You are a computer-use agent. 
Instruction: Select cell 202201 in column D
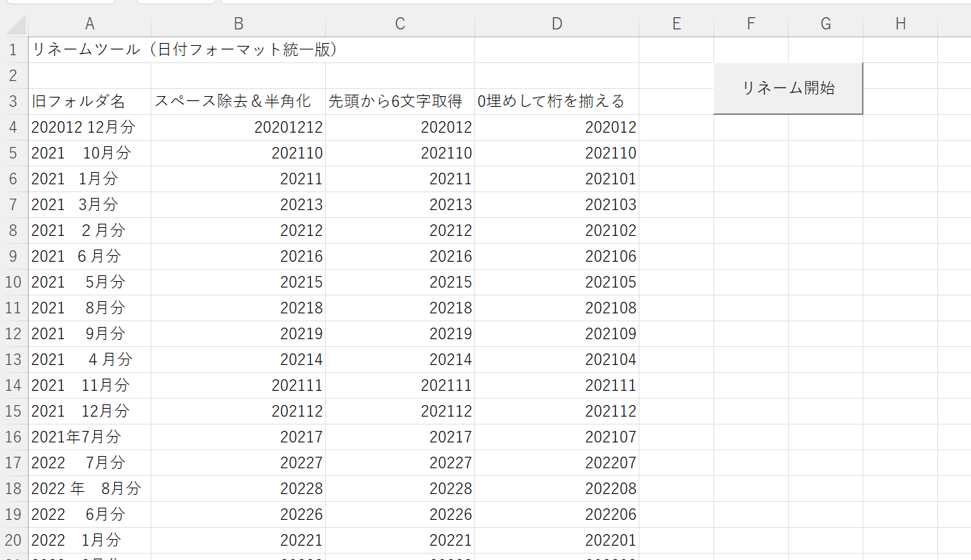pos(557,541)
